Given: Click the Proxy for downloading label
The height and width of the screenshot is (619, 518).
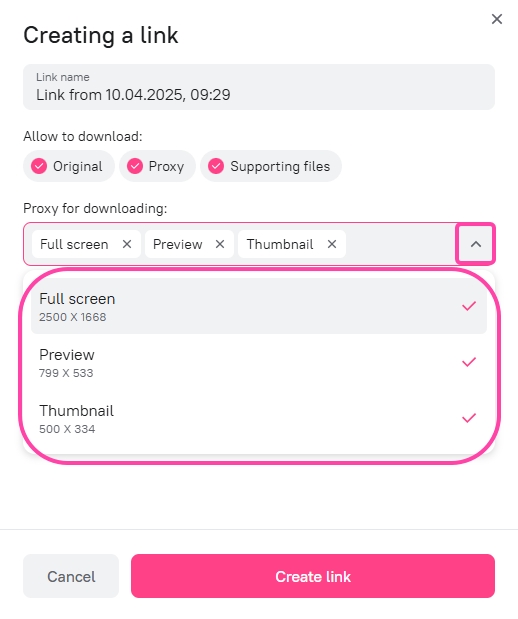Looking at the screenshot, I should [95, 208].
